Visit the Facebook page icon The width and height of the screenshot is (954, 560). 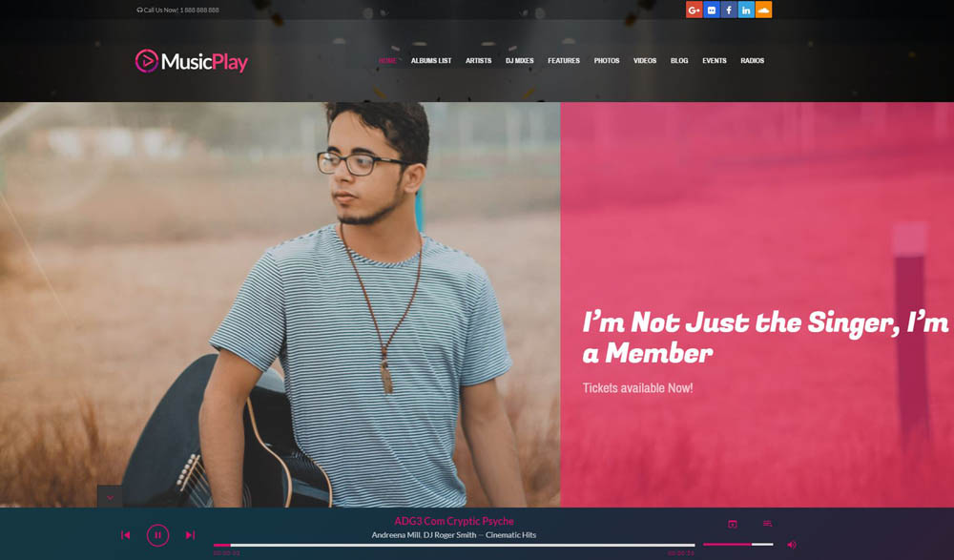[x=729, y=10]
